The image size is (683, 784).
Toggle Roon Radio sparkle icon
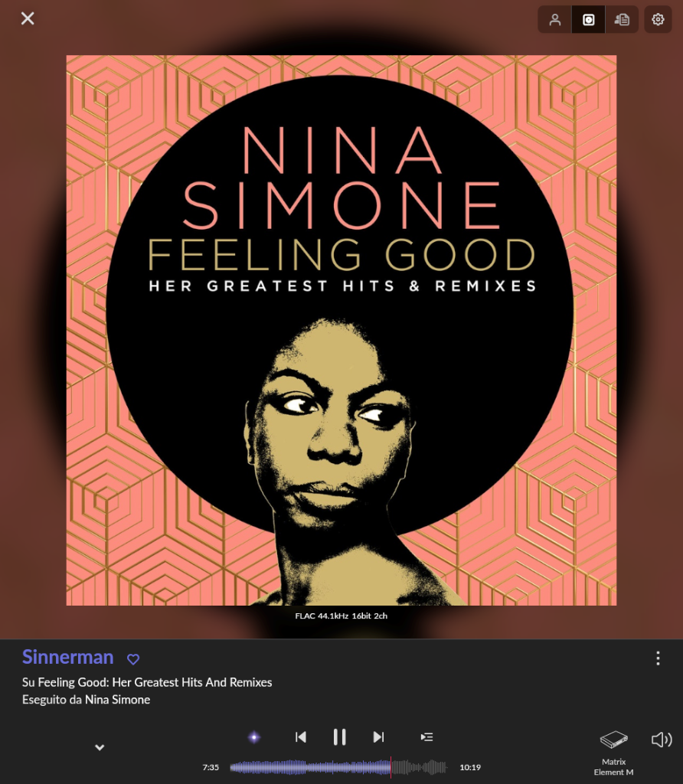coord(254,737)
